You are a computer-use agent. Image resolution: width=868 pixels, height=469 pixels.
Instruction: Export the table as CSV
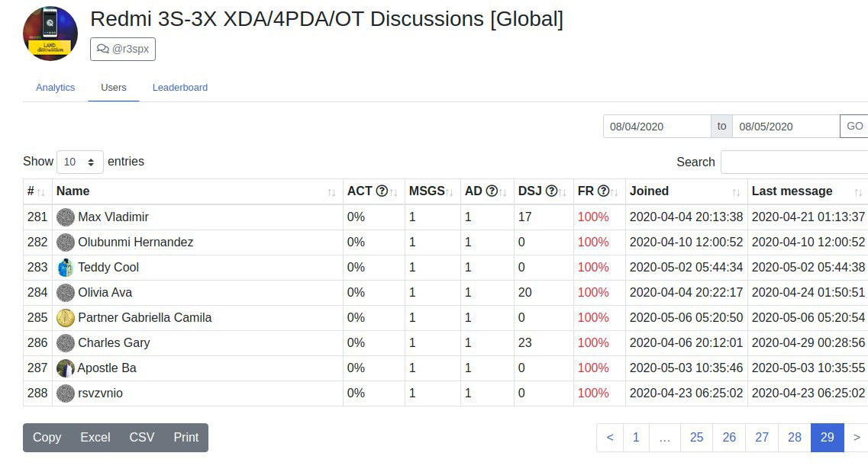[x=142, y=438]
